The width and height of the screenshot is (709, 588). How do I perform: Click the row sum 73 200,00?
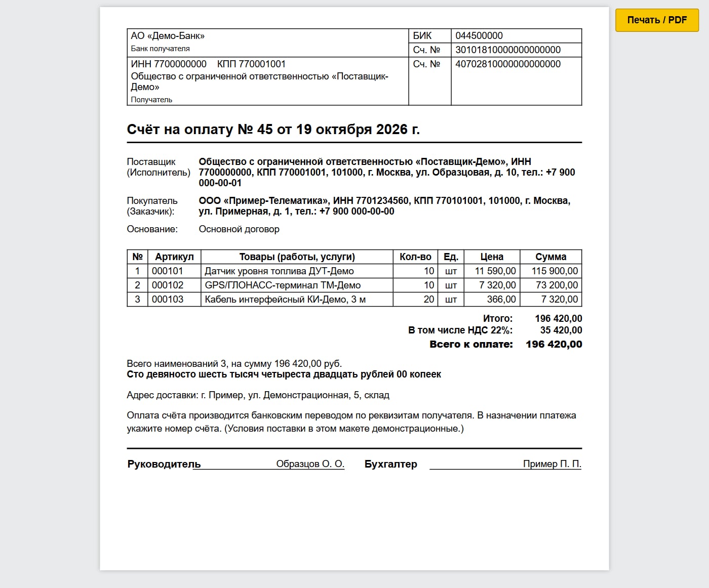point(557,285)
